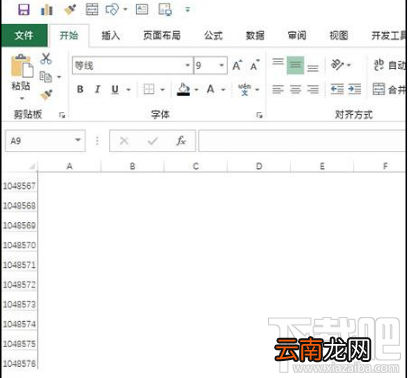Image resolution: width=408 pixels, height=378 pixels.
Task: Switch to the 开始 tab
Action: 69,35
